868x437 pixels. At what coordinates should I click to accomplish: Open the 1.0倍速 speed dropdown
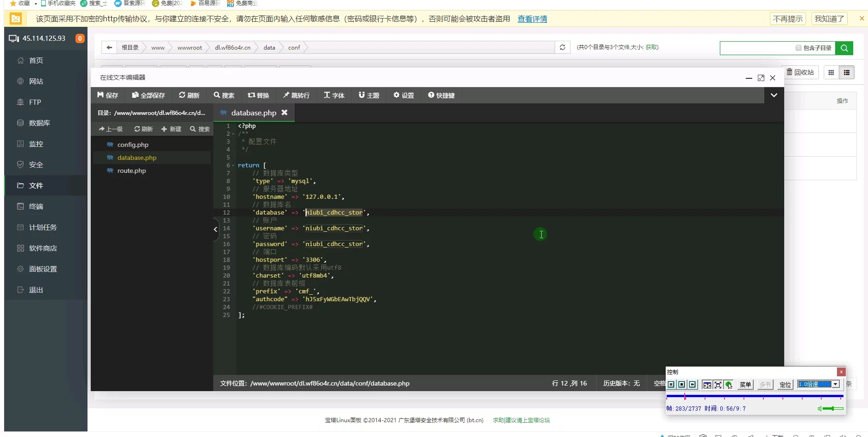tap(836, 384)
